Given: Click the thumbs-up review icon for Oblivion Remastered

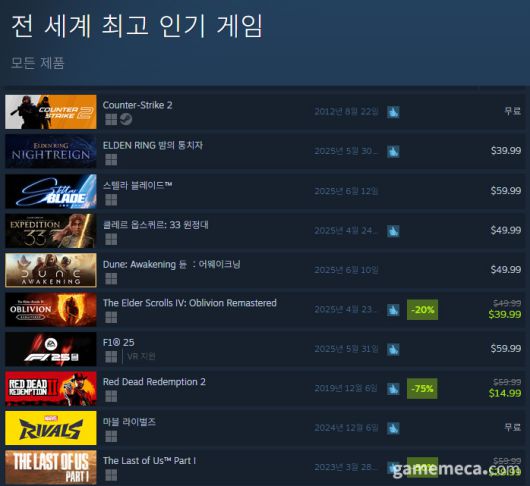Looking at the screenshot, I should point(393,310).
